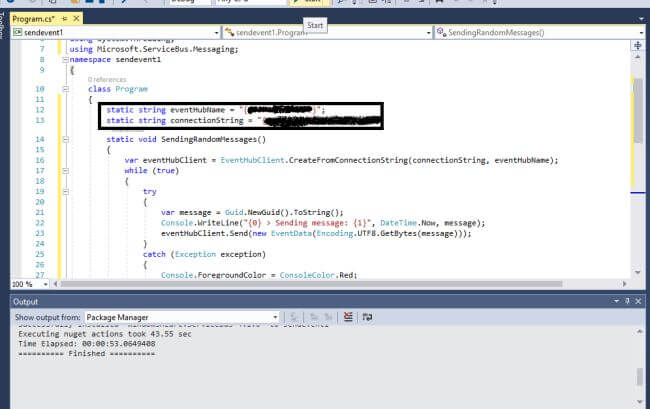The image size is (650, 409).
Task: Click the 'using Microsoft.ServiceBus.Messaging;' line
Action: point(154,49)
